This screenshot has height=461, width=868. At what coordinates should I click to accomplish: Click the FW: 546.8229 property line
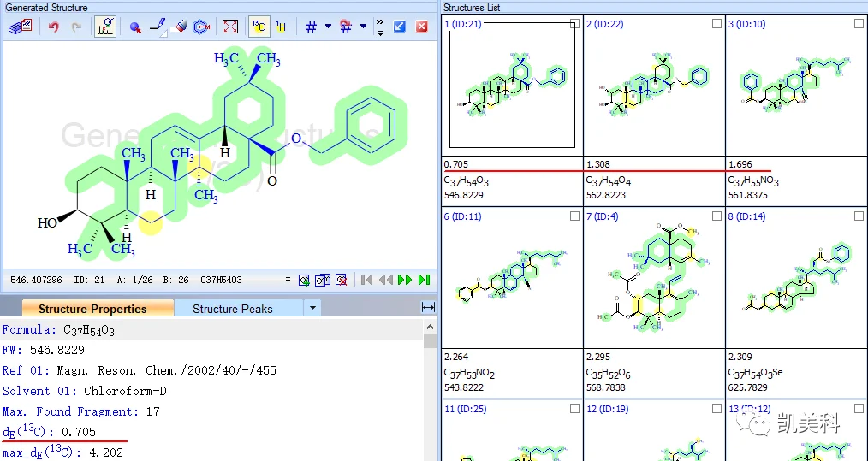point(43,350)
